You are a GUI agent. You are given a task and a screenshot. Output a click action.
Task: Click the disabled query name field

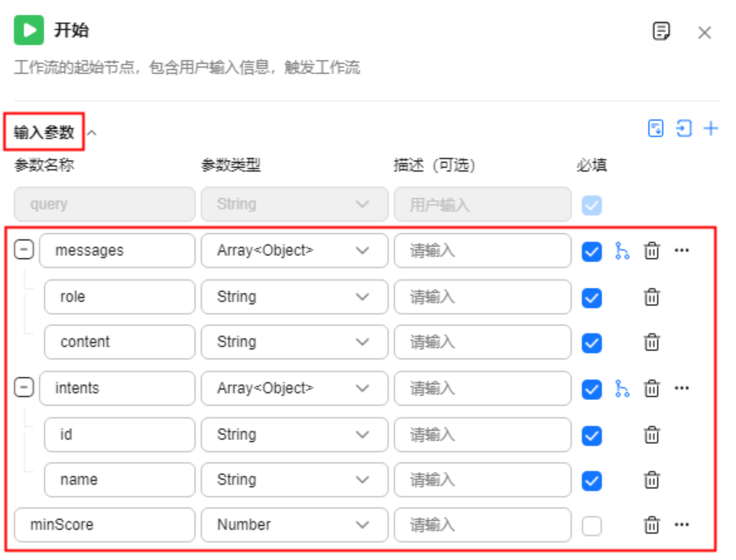105,204
